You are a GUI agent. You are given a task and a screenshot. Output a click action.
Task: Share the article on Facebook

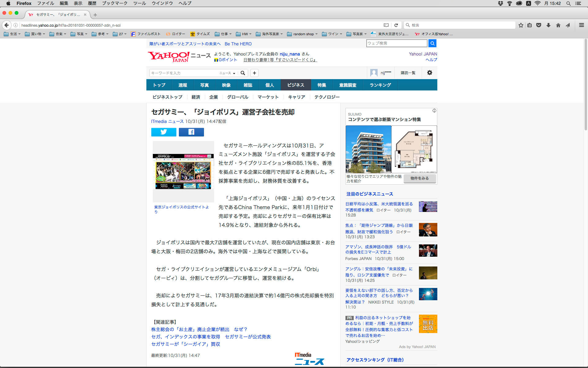pos(191,132)
